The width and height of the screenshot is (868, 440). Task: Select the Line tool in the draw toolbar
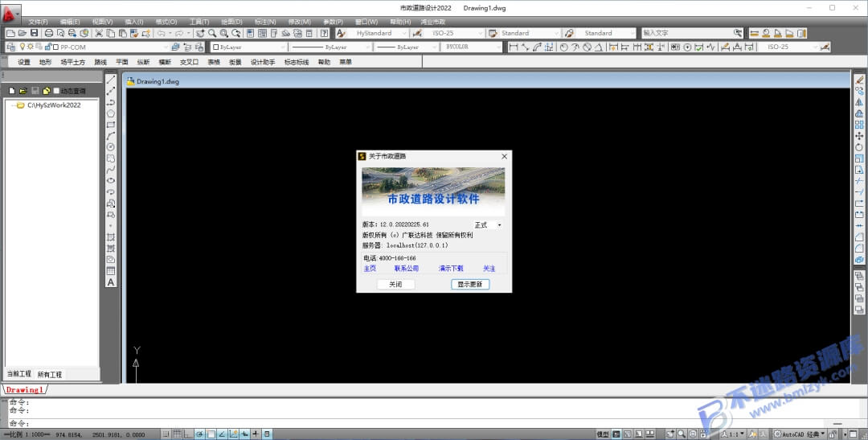[111, 80]
